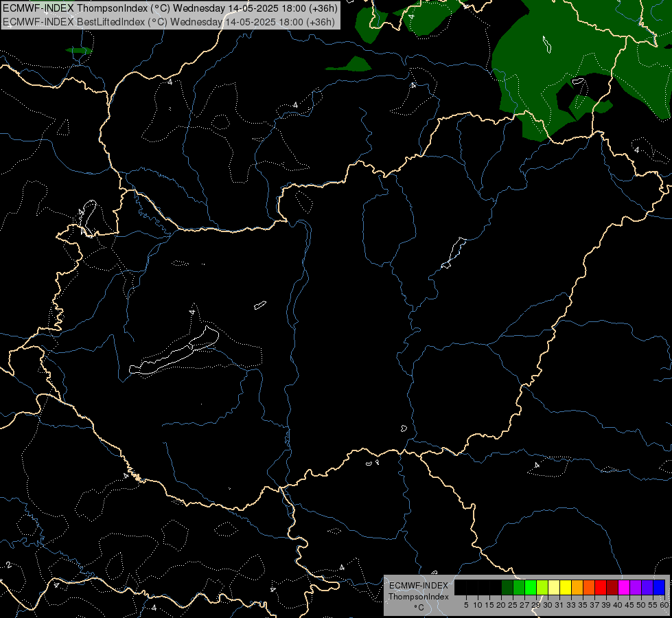Click legend tick label '40'
The height and width of the screenshot is (618, 672).
[618, 605]
